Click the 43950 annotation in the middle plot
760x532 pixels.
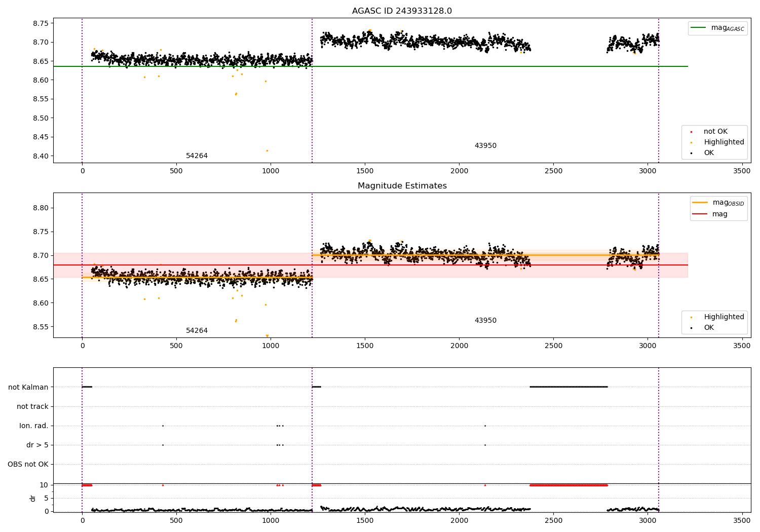[485, 321]
